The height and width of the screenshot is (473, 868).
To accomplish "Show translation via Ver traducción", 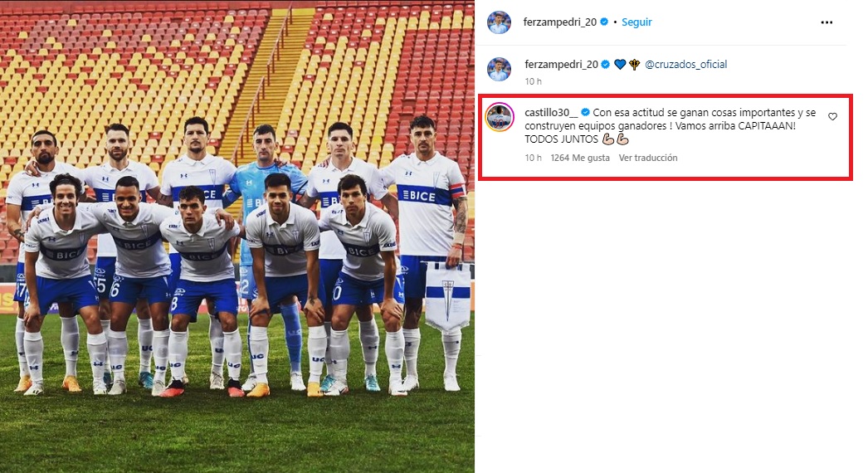I will [x=648, y=158].
